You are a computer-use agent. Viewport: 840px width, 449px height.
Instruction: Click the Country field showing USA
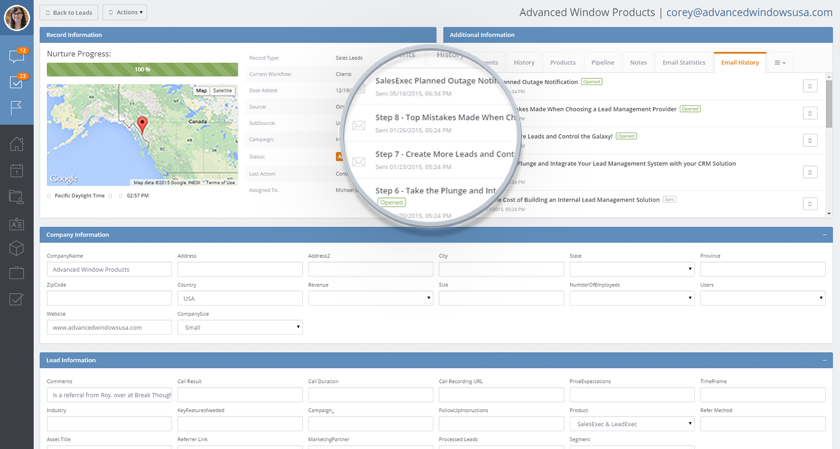pyautogui.click(x=240, y=298)
